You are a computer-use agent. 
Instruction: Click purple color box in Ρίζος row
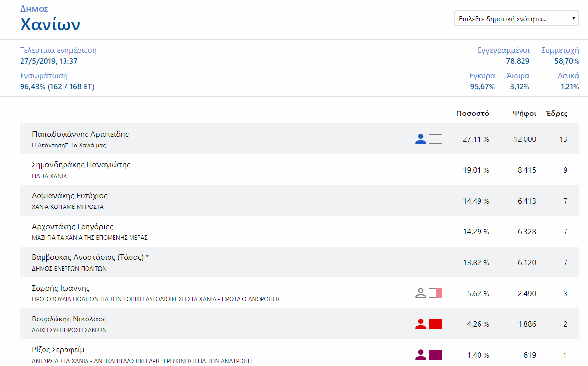click(436, 355)
